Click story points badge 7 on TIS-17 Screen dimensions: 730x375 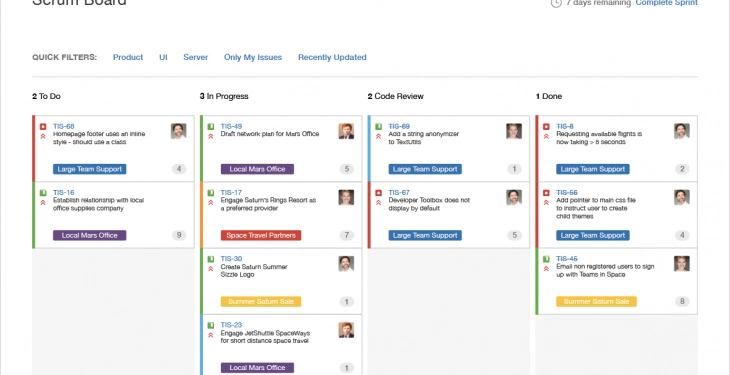[x=346, y=235]
